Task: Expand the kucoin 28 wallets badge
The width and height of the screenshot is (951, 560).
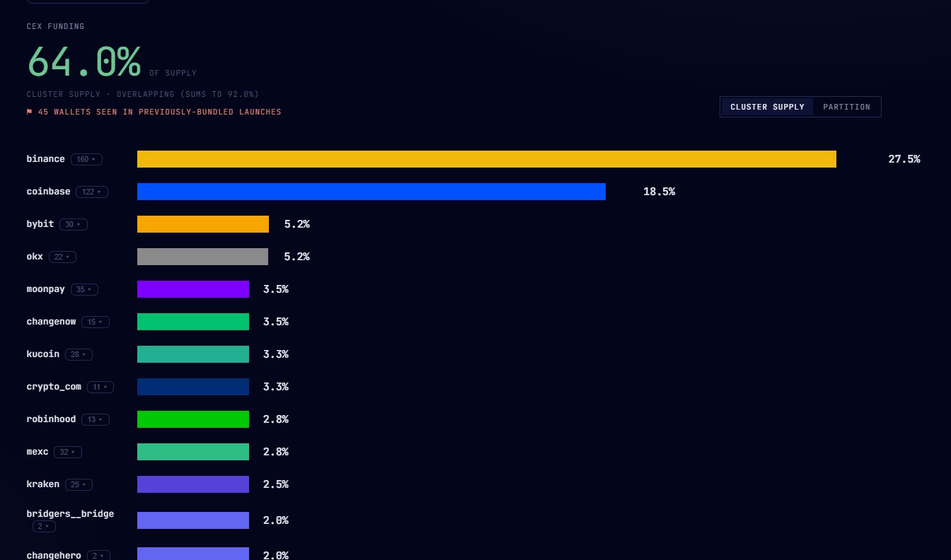Action: pyautogui.click(x=79, y=354)
